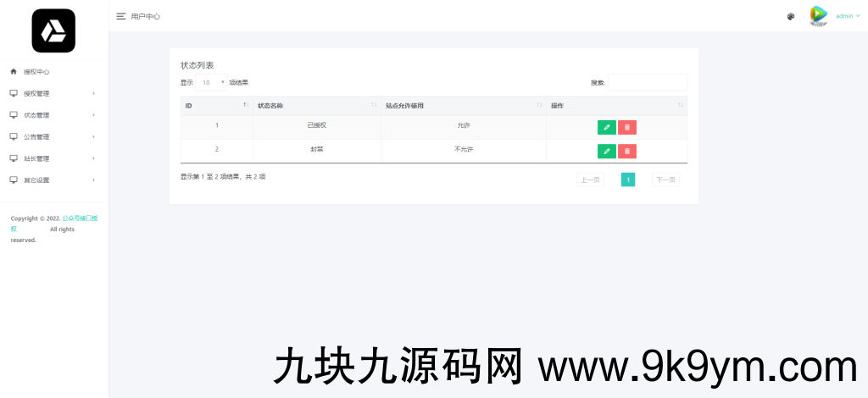Delete the 已授权 row with the red trash
This screenshot has height=398, width=868.
(627, 128)
